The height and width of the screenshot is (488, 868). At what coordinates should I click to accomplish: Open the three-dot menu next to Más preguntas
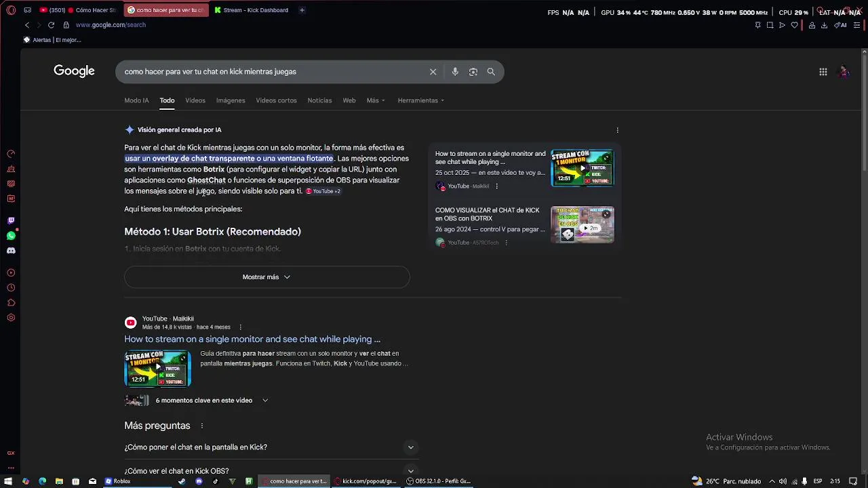(201, 426)
